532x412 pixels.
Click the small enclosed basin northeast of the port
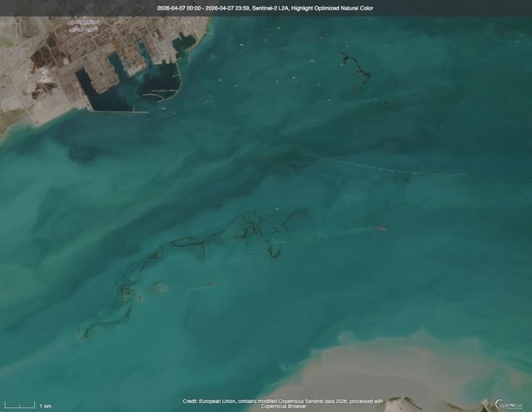point(184,46)
